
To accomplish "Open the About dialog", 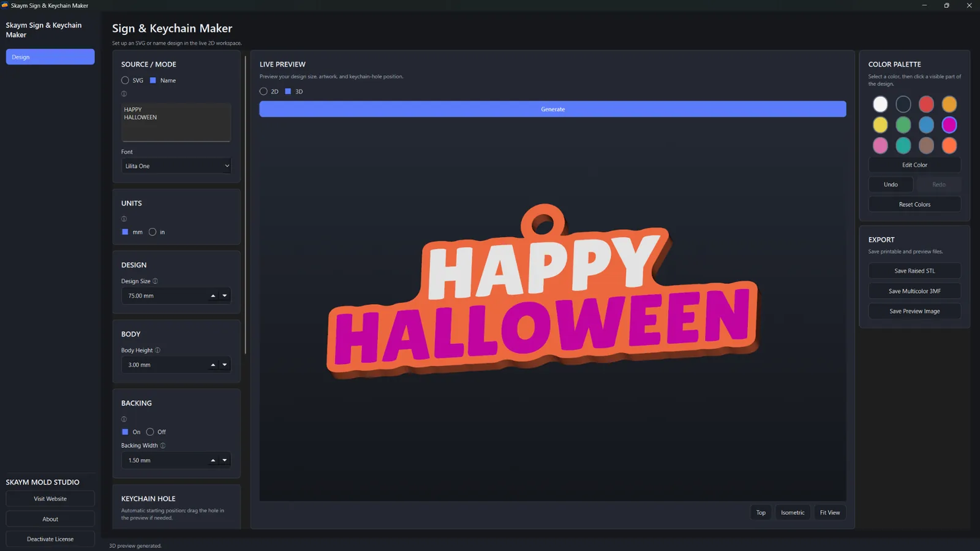I will click(x=50, y=519).
